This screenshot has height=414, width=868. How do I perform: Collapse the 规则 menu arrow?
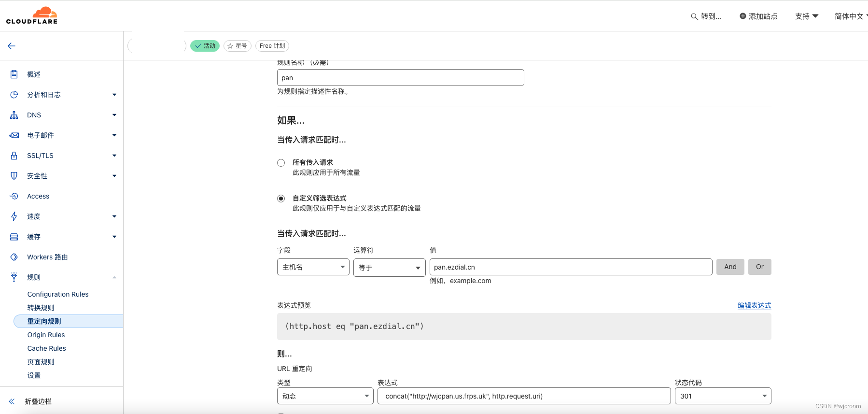pos(114,277)
